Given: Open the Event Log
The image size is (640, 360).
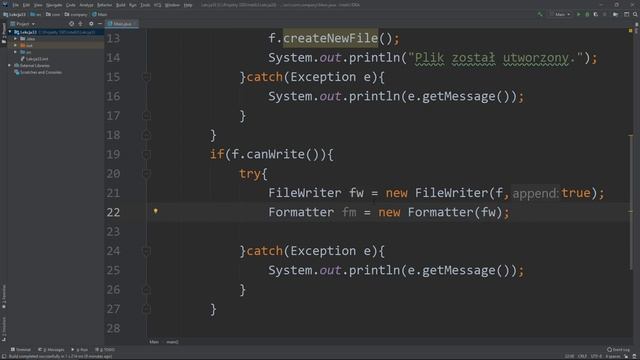Looking at the screenshot, I should tap(618, 350).
